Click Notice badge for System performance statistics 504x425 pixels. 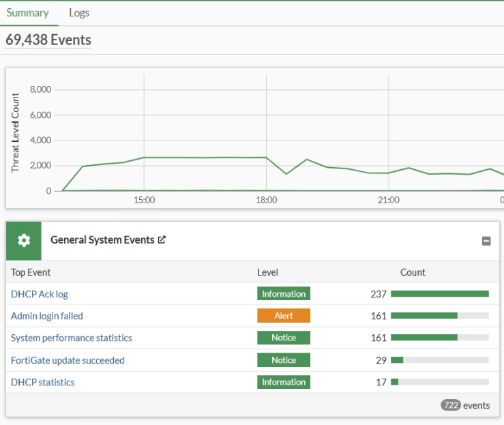pos(284,338)
